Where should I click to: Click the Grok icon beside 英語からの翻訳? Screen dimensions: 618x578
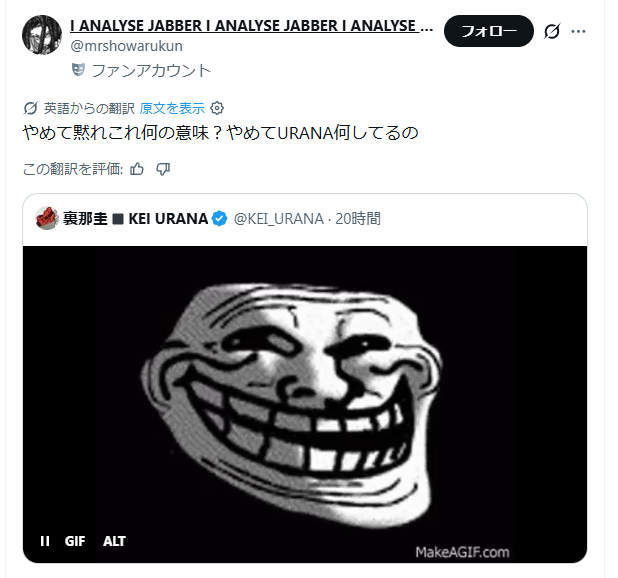coord(30,108)
